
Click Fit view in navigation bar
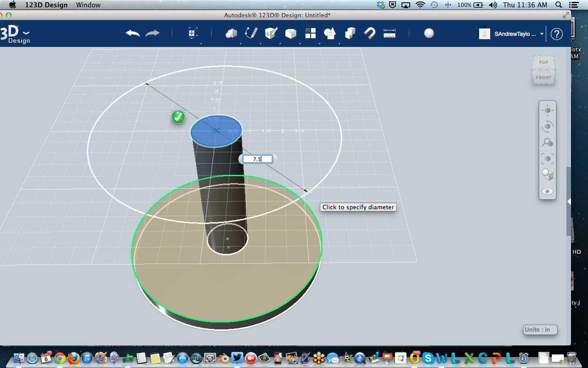547,159
